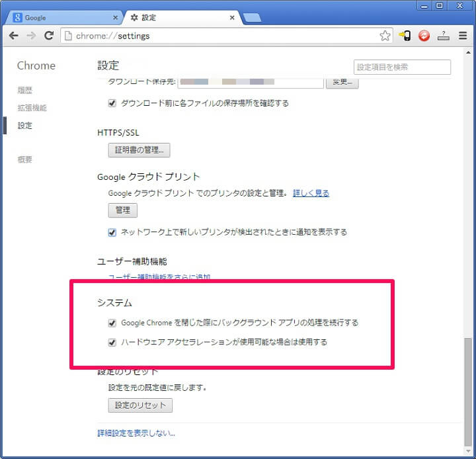Click the ユーザー補助機能 heading
Screen dimensions: 476x459
point(132,261)
